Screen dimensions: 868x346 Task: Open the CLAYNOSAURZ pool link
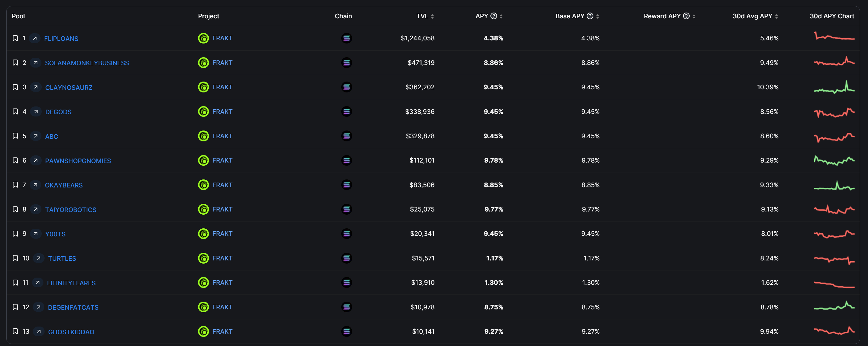click(69, 87)
